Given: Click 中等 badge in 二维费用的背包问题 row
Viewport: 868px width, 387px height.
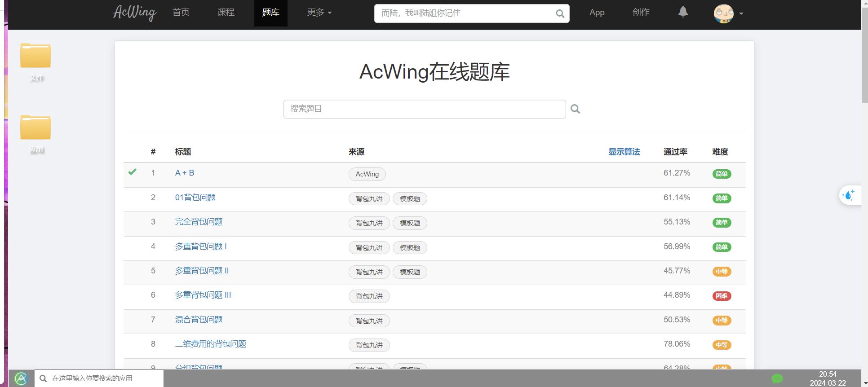Looking at the screenshot, I should 722,345.
